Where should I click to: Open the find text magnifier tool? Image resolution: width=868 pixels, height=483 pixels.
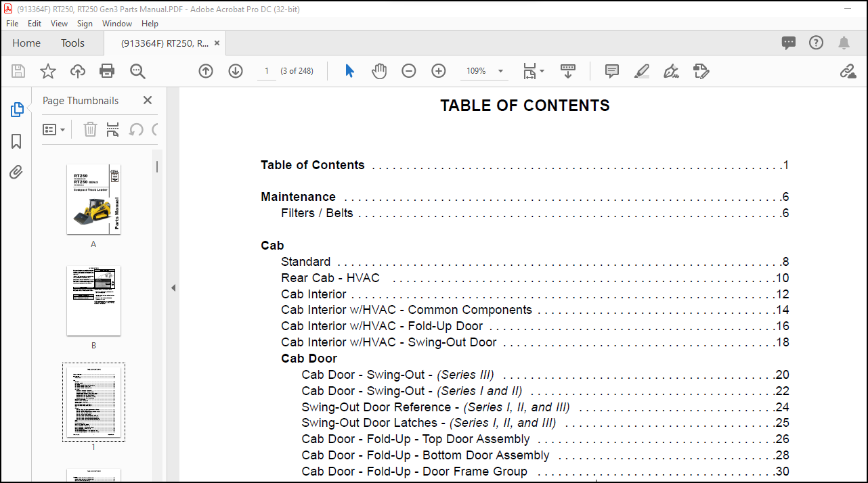tap(138, 71)
